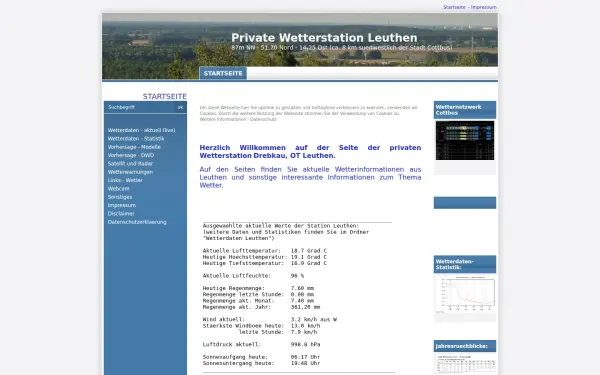Click the OK search button
This screenshot has width=600, height=375.
[181, 108]
